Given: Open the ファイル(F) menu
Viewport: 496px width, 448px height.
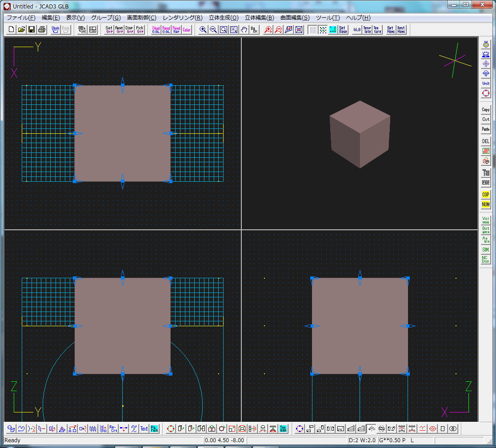Looking at the screenshot, I should tap(21, 18).
